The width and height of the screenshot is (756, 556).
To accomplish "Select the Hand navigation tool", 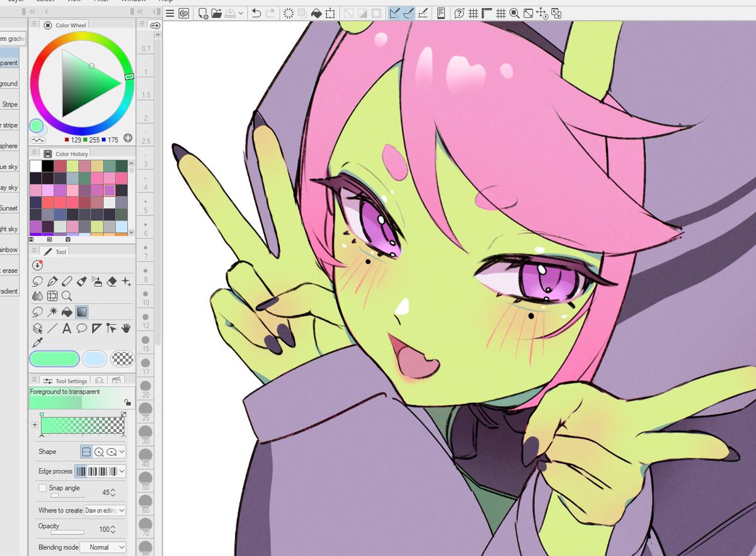I will tap(127, 328).
